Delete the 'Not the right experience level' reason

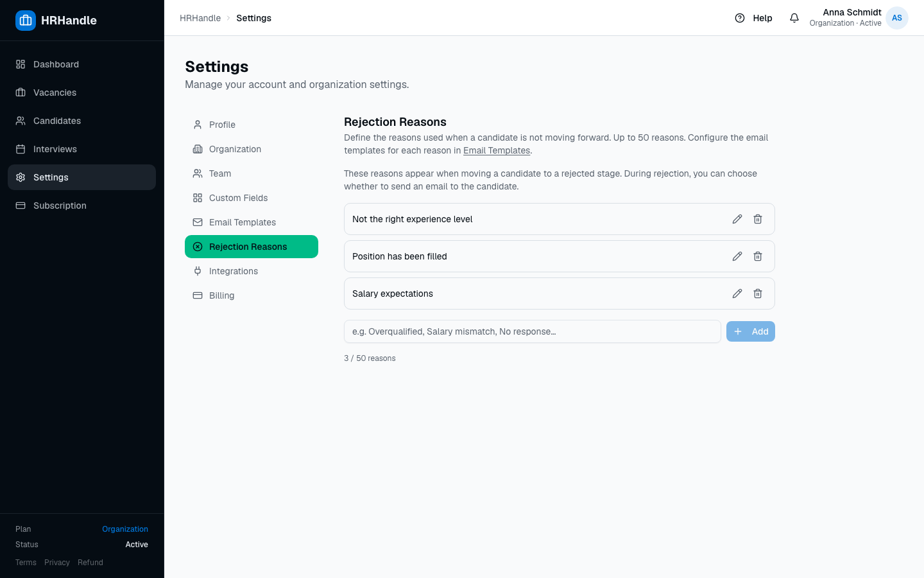758,219
